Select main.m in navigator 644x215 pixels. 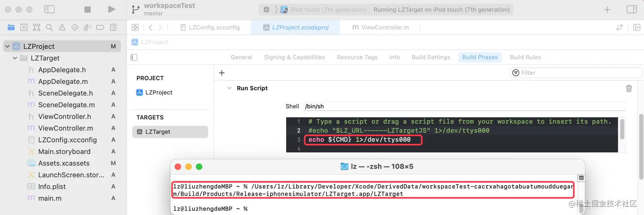(49, 198)
